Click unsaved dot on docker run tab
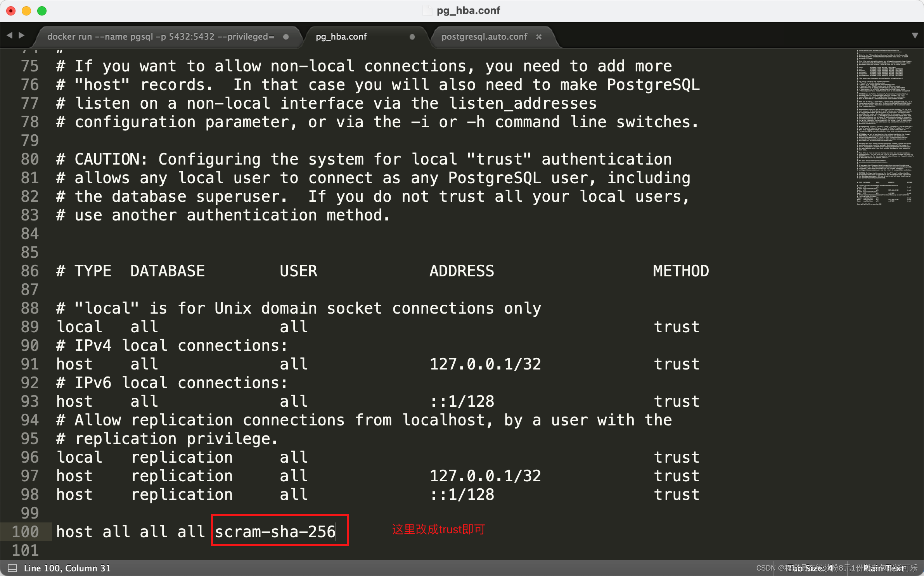The image size is (924, 576). (286, 37)
